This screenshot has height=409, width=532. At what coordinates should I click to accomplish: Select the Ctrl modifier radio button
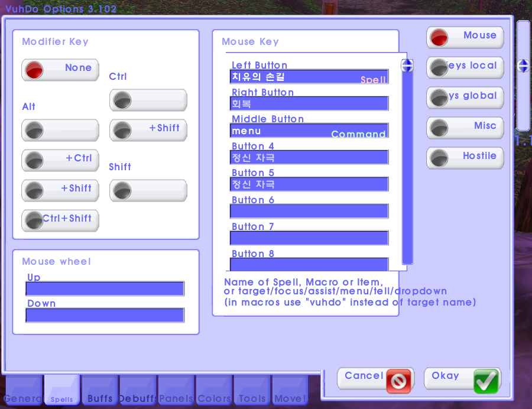tap(148, 100)
